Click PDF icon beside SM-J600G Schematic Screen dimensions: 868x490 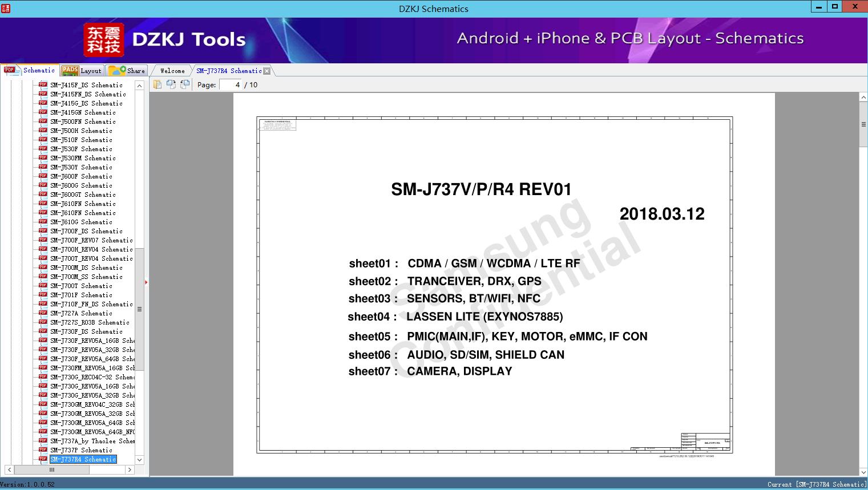click(43, 185)
